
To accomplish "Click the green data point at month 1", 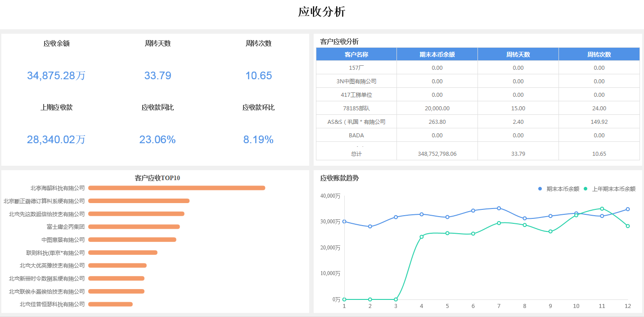I will tap(344, 299).
